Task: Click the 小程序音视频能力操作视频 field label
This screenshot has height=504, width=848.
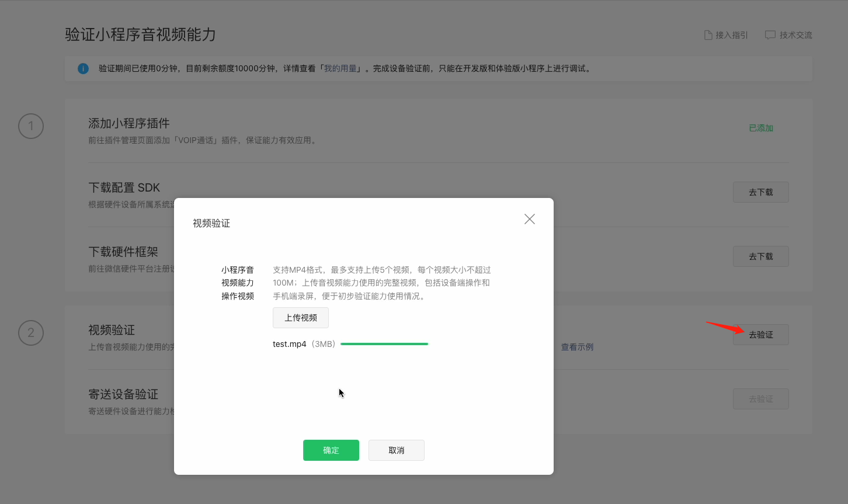Action: coord(238,283)
